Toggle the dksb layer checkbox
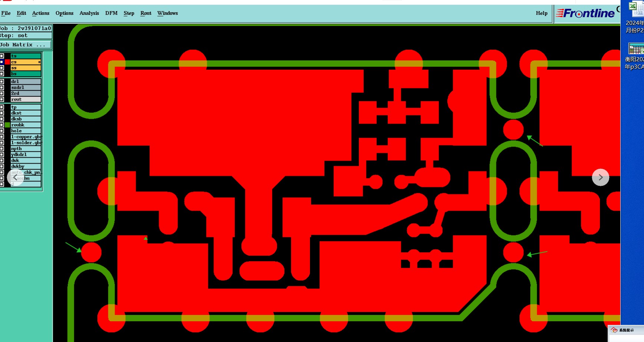The width and height of the screenshot is (644, 342). click(2, 119)
